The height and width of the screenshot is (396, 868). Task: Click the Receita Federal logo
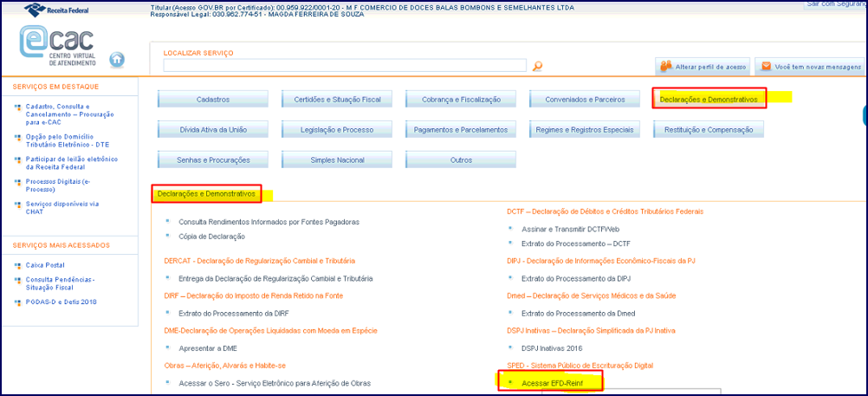coord(57,10)
